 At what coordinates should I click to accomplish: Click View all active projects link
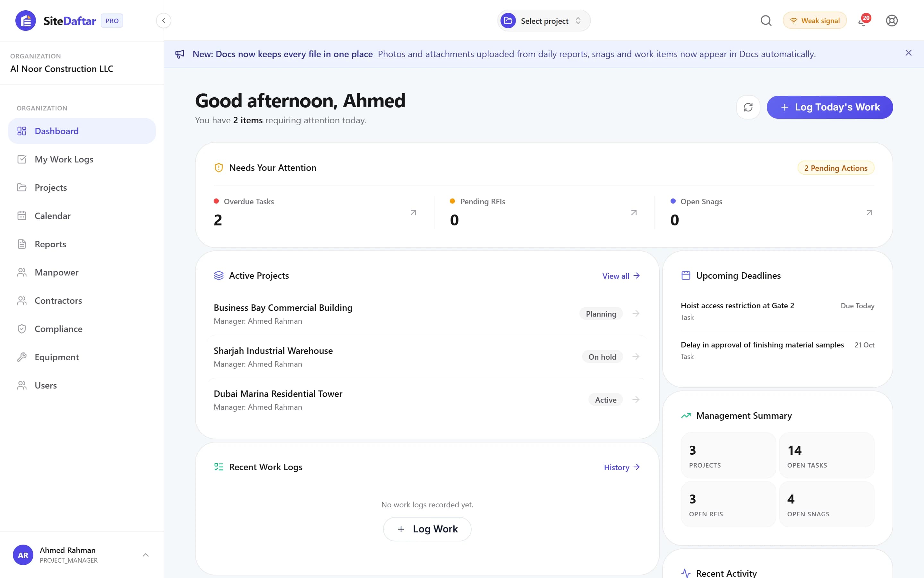[x=621, y=276]
